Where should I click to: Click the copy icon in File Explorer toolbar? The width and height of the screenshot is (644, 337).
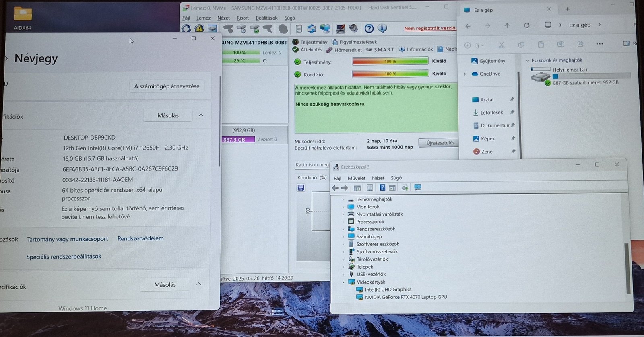pos(521,45)
